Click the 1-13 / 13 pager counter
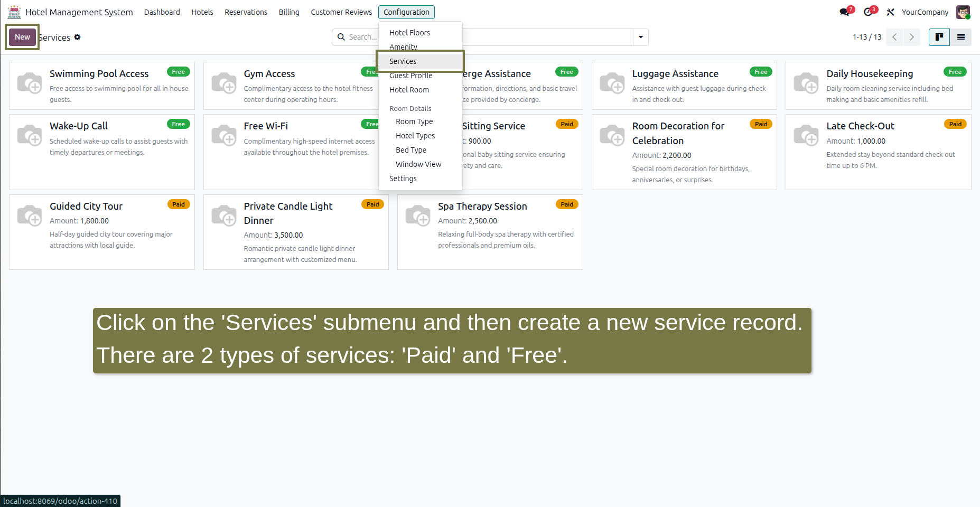This screenshot has width=980, height=507. point(867,37)
